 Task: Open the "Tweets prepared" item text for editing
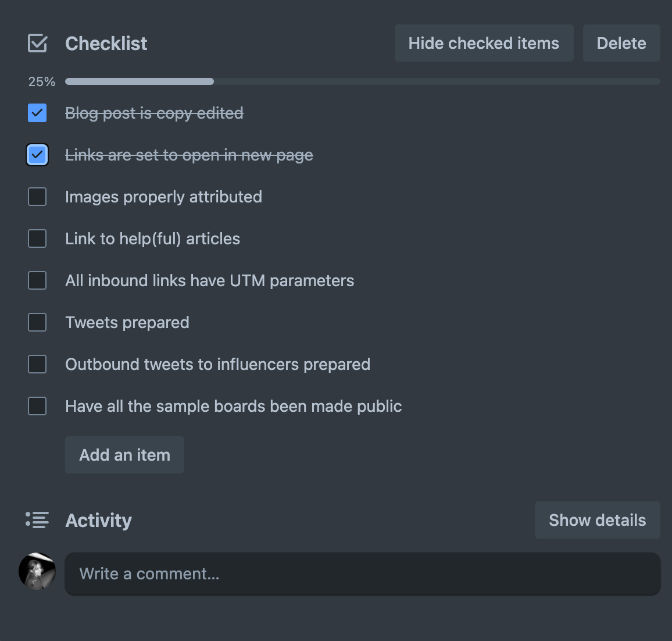pyautogui.click(x=127, y=322)
